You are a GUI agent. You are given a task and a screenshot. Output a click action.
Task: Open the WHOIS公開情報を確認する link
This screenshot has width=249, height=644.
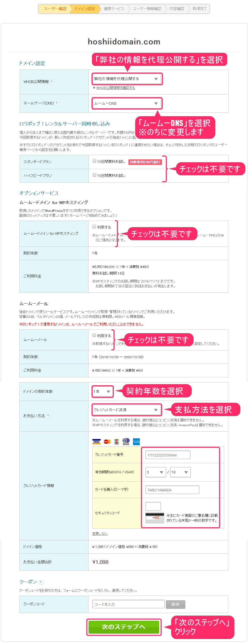pyautogui.click(x=116, y=88)
